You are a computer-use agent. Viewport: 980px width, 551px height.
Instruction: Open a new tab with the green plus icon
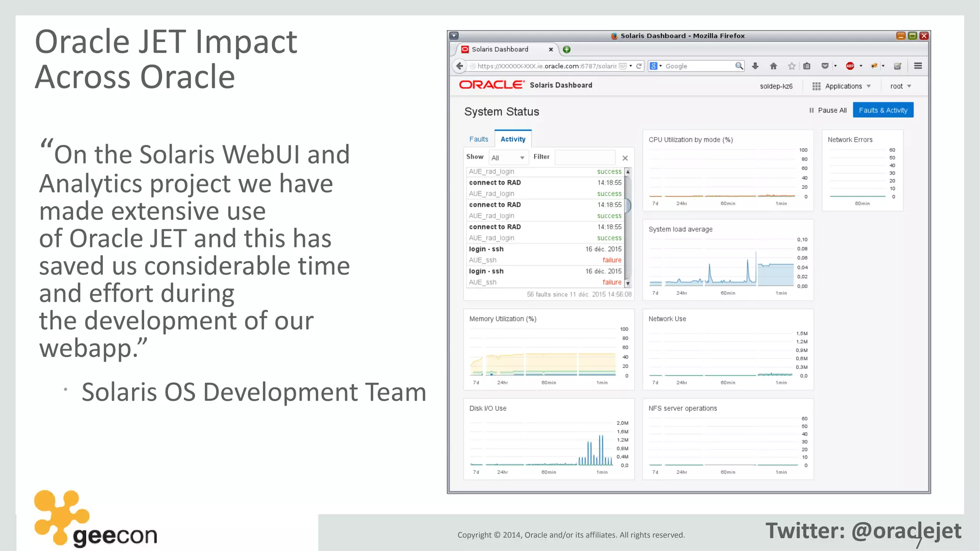pos(567,49)
